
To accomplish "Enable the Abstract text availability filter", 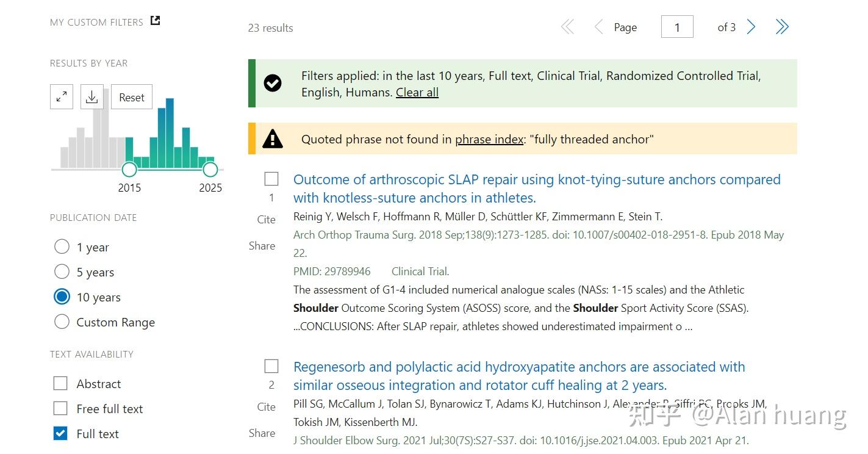I will [x=60, y=383].
